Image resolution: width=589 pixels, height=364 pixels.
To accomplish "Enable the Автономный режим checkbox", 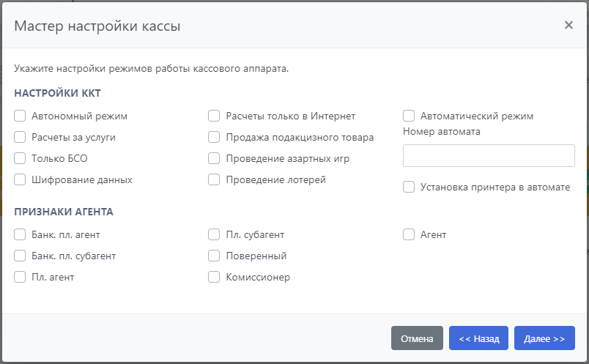I will click(20, 116).
